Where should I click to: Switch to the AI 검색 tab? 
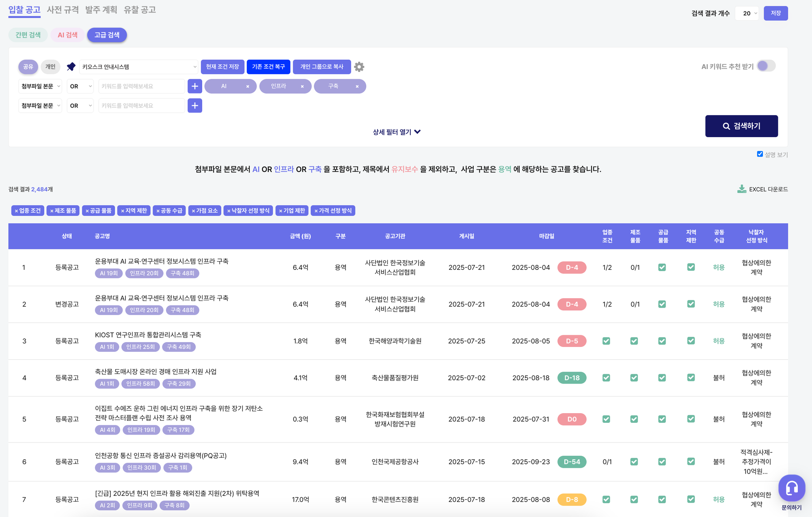[x=67, y=35]
